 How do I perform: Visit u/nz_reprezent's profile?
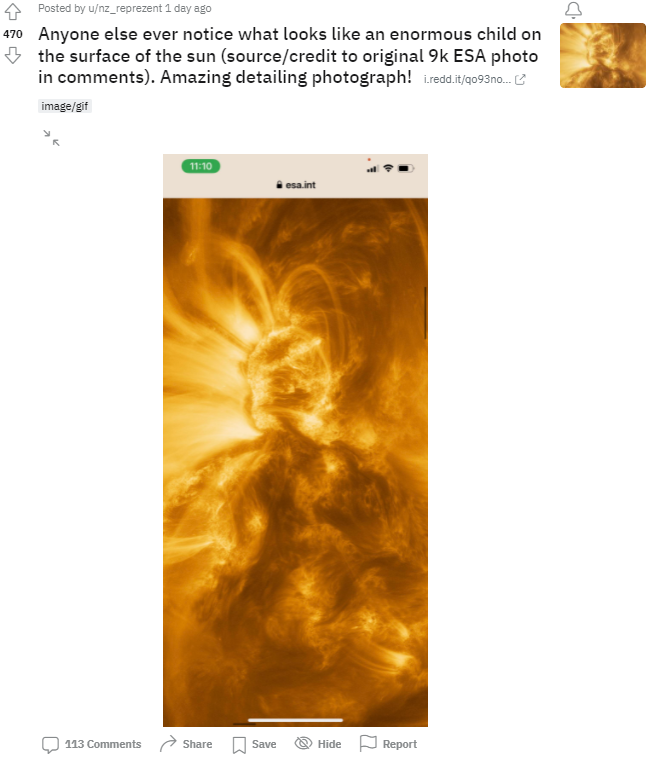125,8
